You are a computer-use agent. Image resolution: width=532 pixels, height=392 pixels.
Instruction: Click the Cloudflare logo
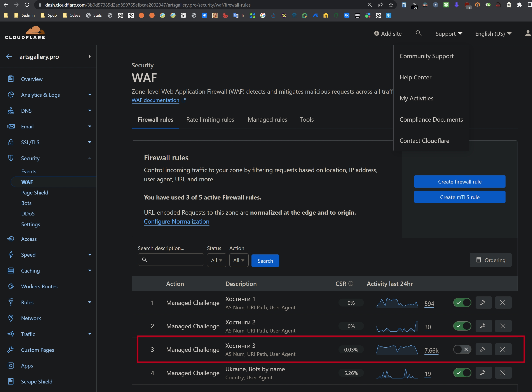tap(25, 33)
